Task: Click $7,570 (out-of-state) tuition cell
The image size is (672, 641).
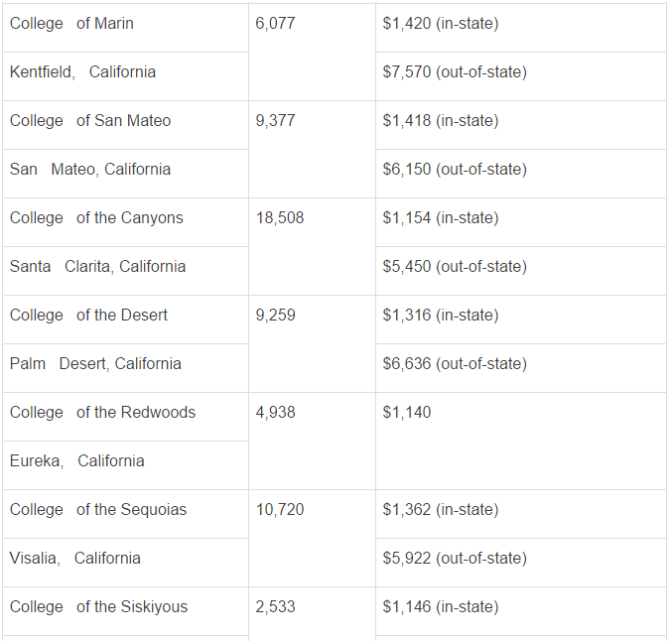Action: [x=521, y=76]
